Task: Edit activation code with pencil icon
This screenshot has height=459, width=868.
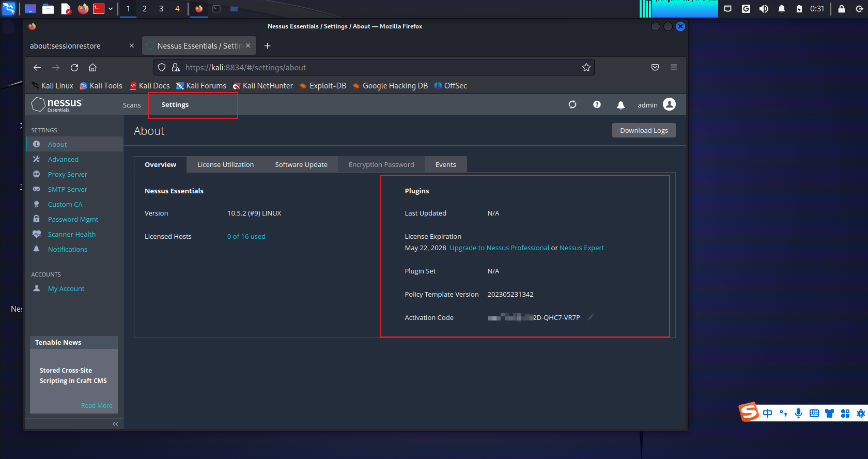Action: click(591, 317)
